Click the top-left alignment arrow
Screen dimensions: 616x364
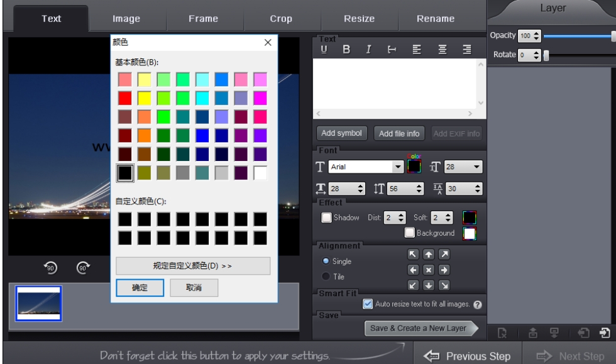click(x=413, y=255)
